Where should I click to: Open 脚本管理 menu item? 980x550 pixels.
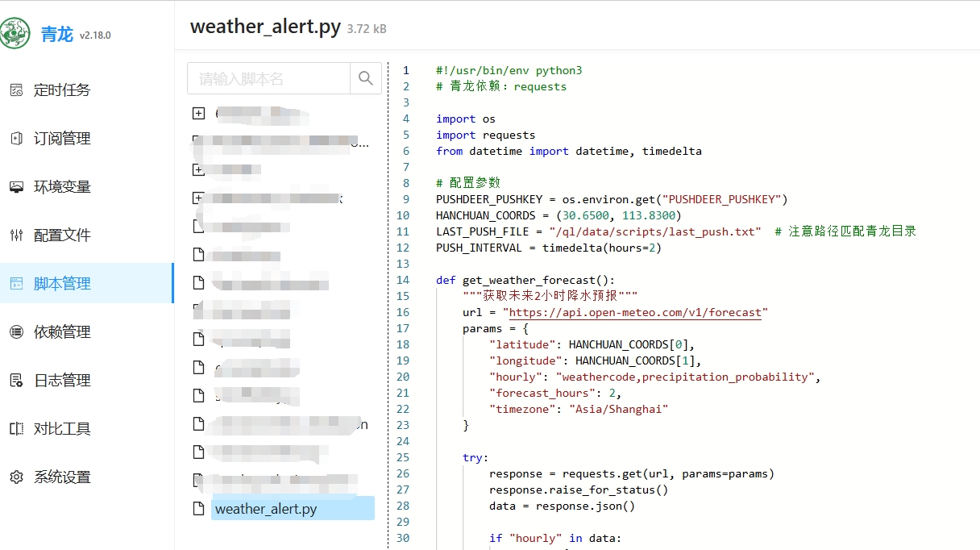pos(62,284)
